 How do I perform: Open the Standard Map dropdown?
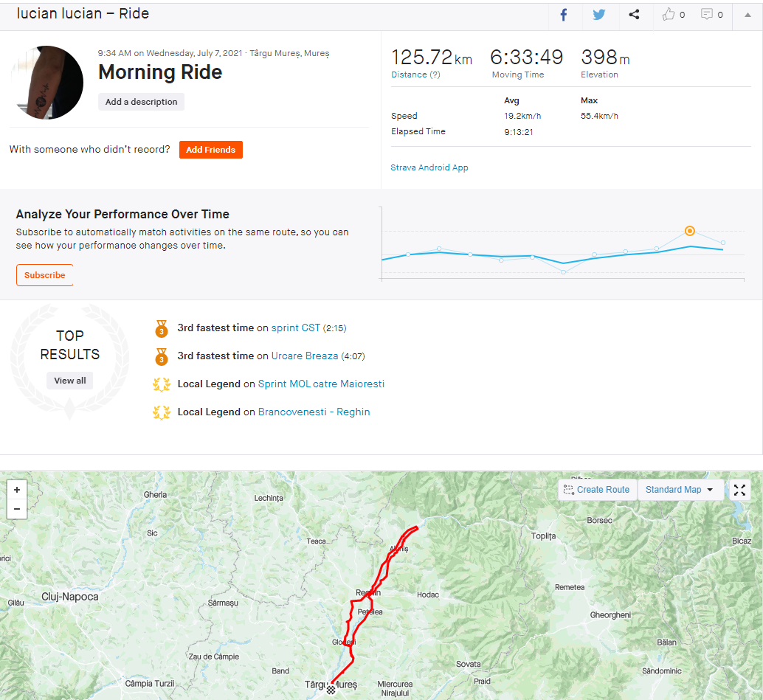[680, 490]
